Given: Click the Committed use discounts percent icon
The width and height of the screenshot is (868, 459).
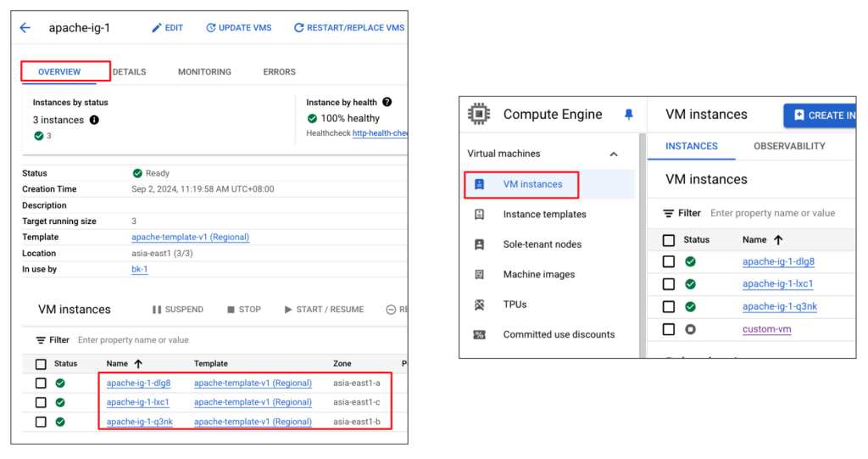Looking at the screenshot, I should point(480,334).
